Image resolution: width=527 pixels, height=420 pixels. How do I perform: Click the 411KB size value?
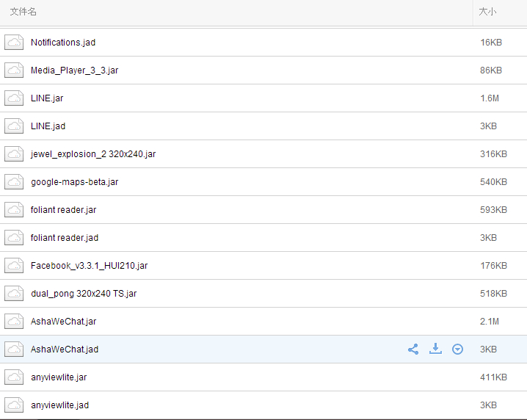click(493, 377)
